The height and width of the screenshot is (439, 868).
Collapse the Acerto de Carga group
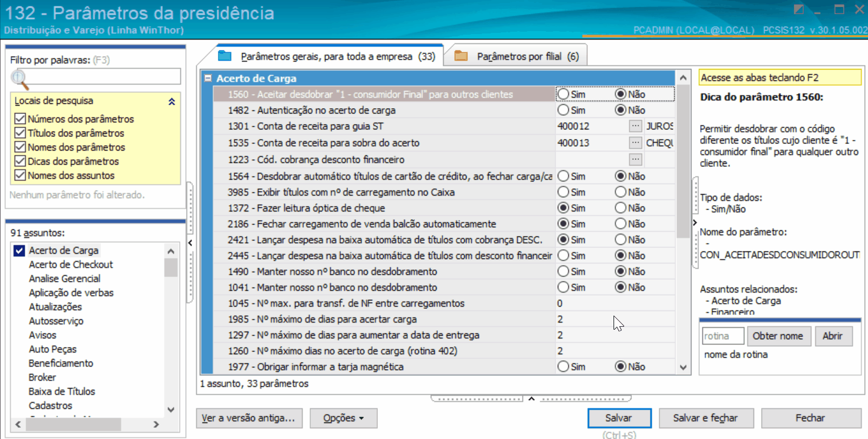point(207,78)
